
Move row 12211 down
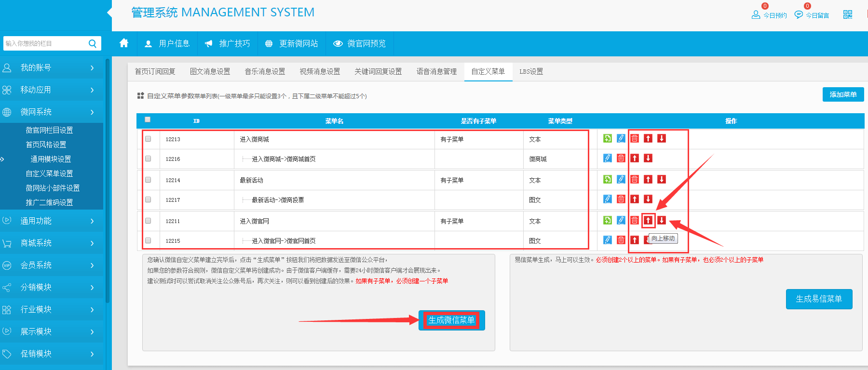coord(662,221)
